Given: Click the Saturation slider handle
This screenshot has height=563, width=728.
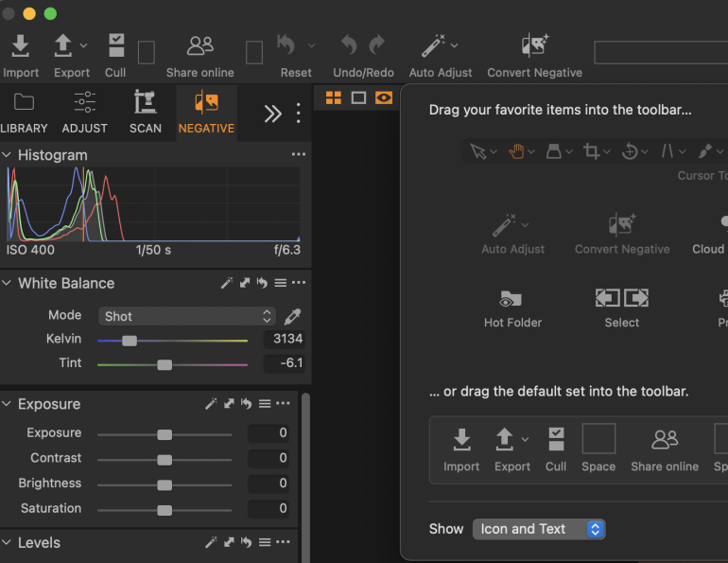Looking at the screenshot, I should pos(165,511).
